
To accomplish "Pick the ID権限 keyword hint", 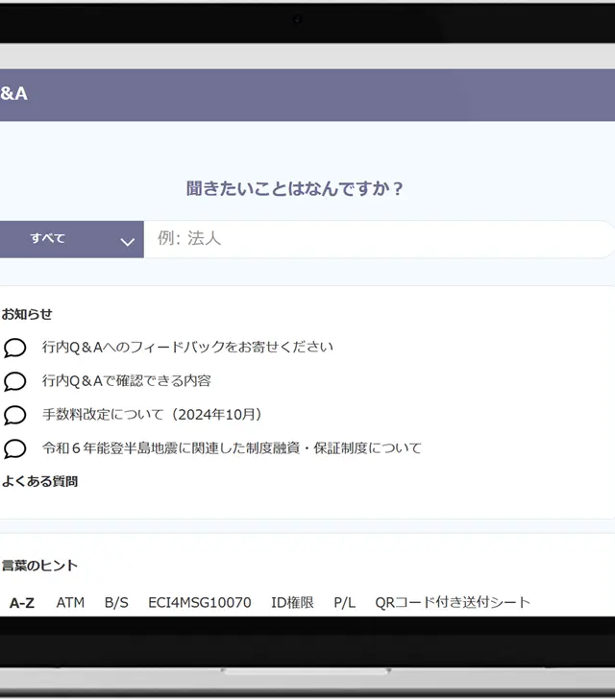I will pos(292,603).
